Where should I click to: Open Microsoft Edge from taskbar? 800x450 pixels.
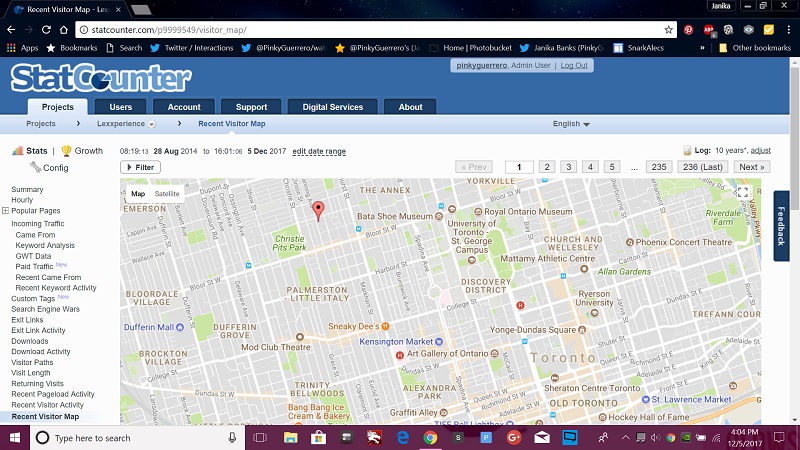tap(403, 437)
